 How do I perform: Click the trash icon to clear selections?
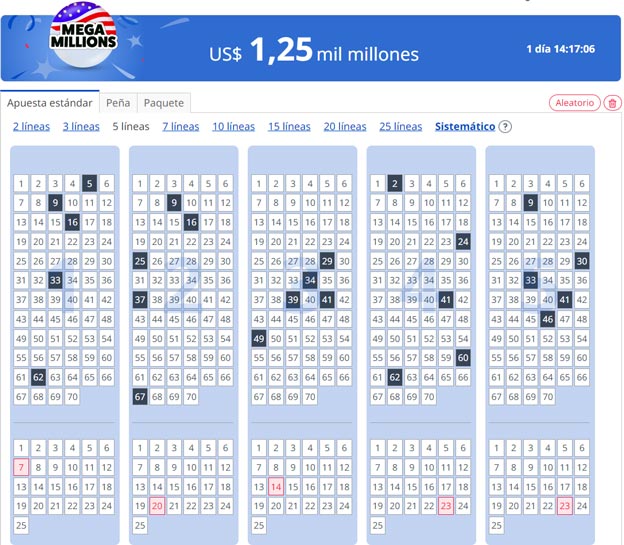(x=613, y=103)
